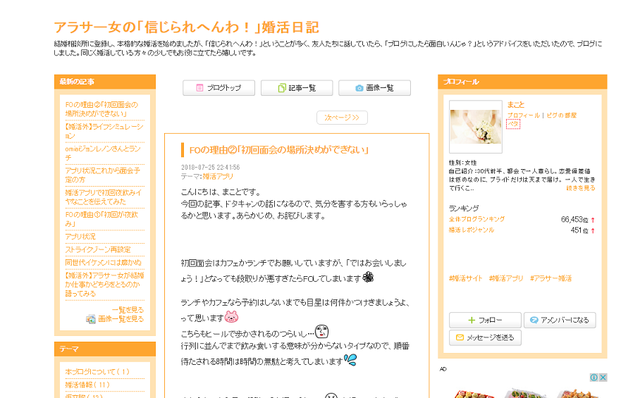
Task: Open sidebar link アプリ状況これから面会予定の方
Action: pyautogui.click(x=103, y=175)
